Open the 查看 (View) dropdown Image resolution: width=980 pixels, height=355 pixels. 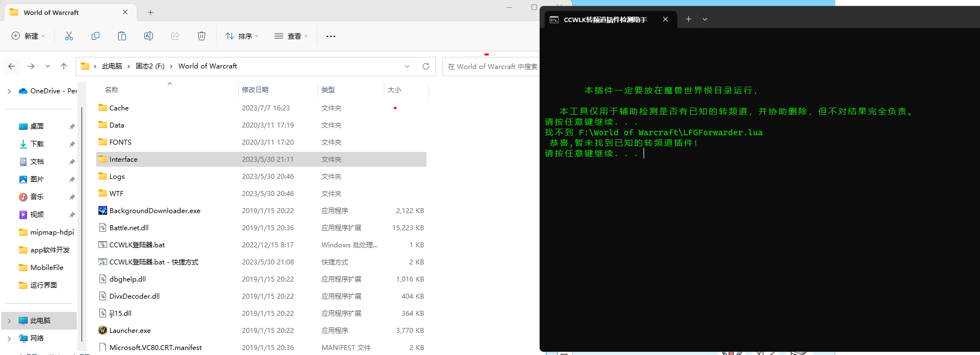[291, 36]
